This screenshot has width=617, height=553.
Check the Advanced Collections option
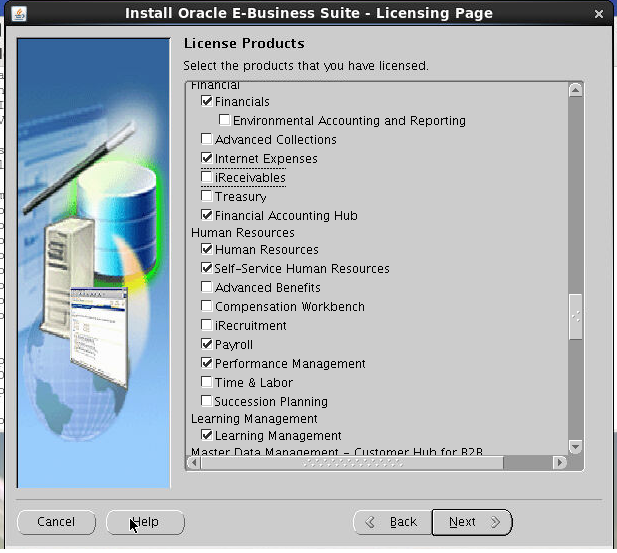(x=207, y=139)
